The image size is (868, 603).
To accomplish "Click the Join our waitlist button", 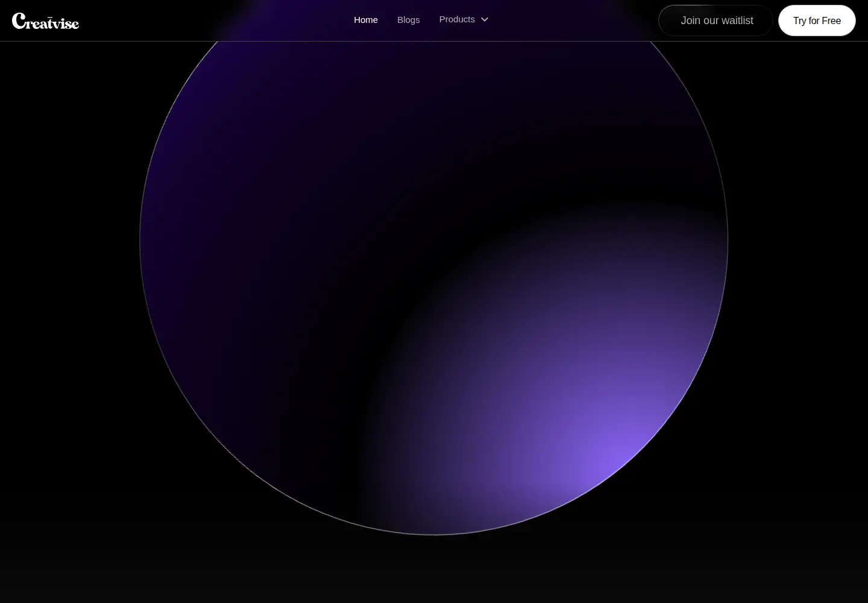I will 715,21.
